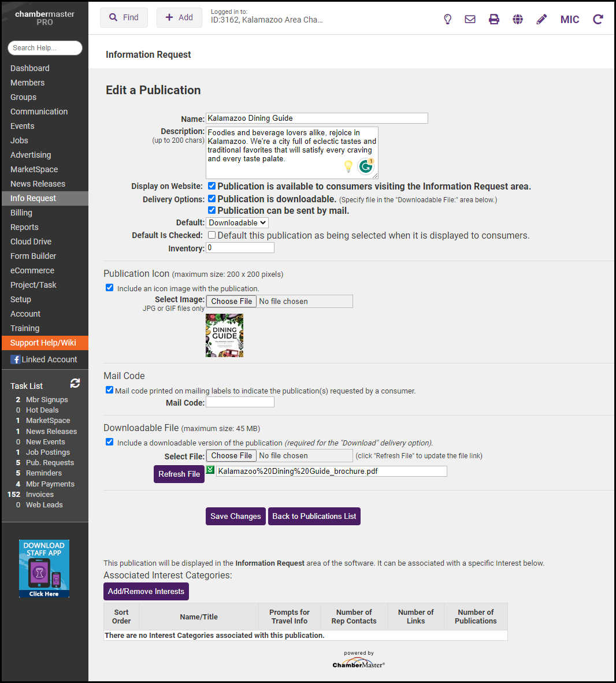
Task: Click the yellow lightbulb in Description field
Action: [x=348, y=166]
